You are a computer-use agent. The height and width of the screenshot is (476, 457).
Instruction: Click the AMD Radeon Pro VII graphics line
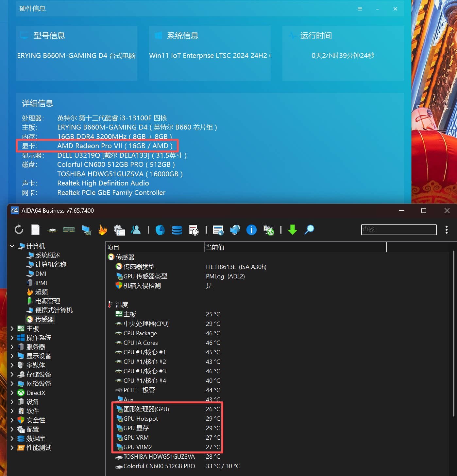coord(115,146)
